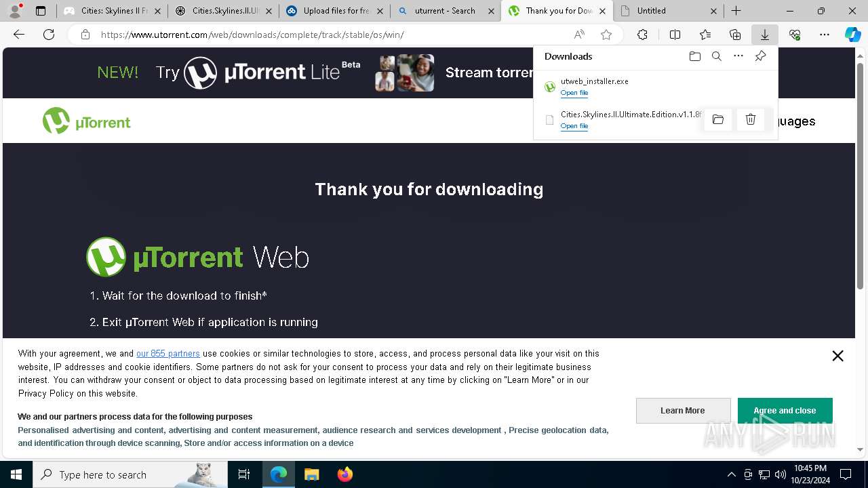Image resolution: width=868 pixels, height=488 pixels.
Task: Switch to the Upload files for free tab
Action: [x=334, y=11]
